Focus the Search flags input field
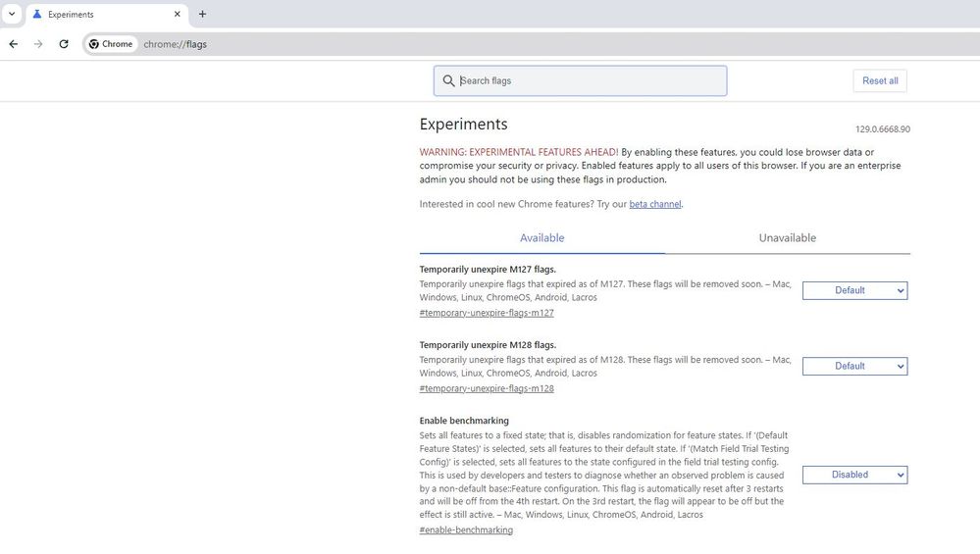 [x=589, y=81]
